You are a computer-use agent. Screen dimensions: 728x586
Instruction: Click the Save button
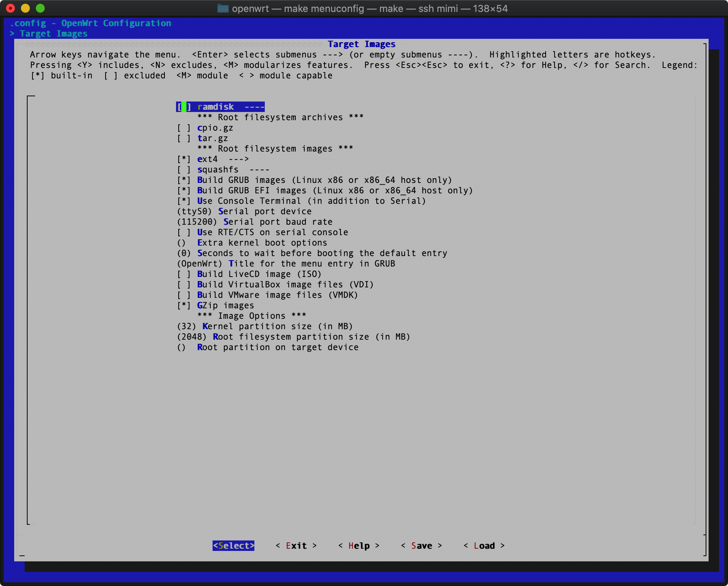pyautogui.click(x=421, y=546)
